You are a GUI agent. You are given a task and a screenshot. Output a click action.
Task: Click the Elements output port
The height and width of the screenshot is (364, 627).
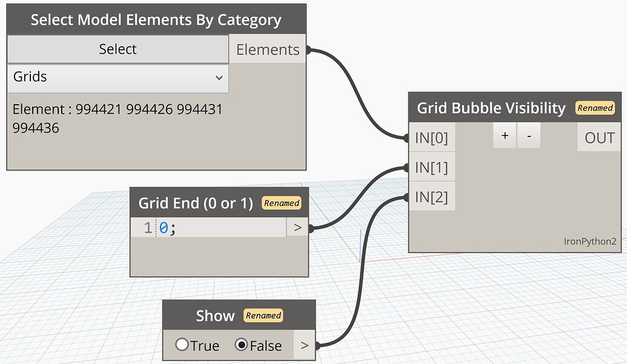pos(267,49)
